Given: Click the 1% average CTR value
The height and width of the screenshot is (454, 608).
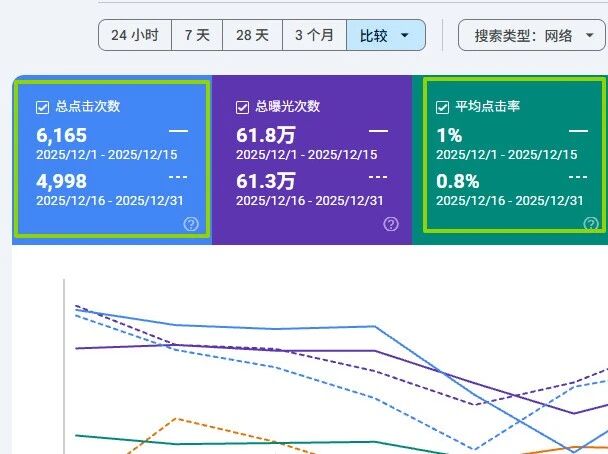Looking at the screenshot, I should coord(449,136).
